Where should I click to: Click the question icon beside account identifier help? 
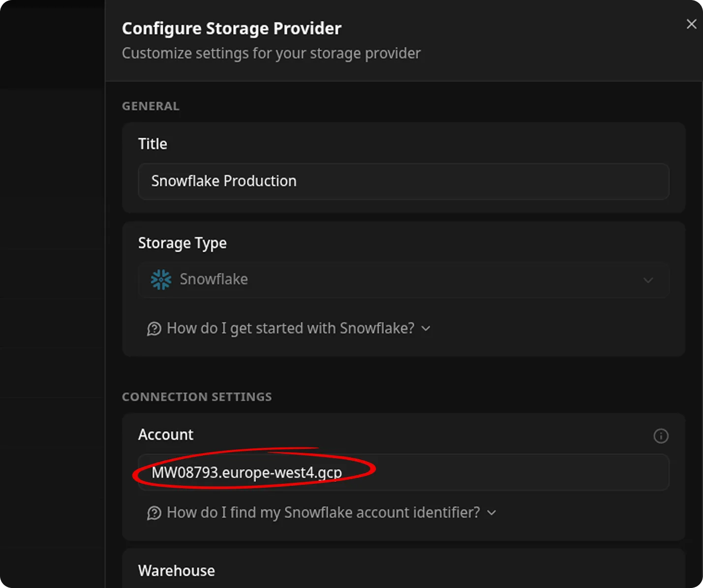click(154, 512)
